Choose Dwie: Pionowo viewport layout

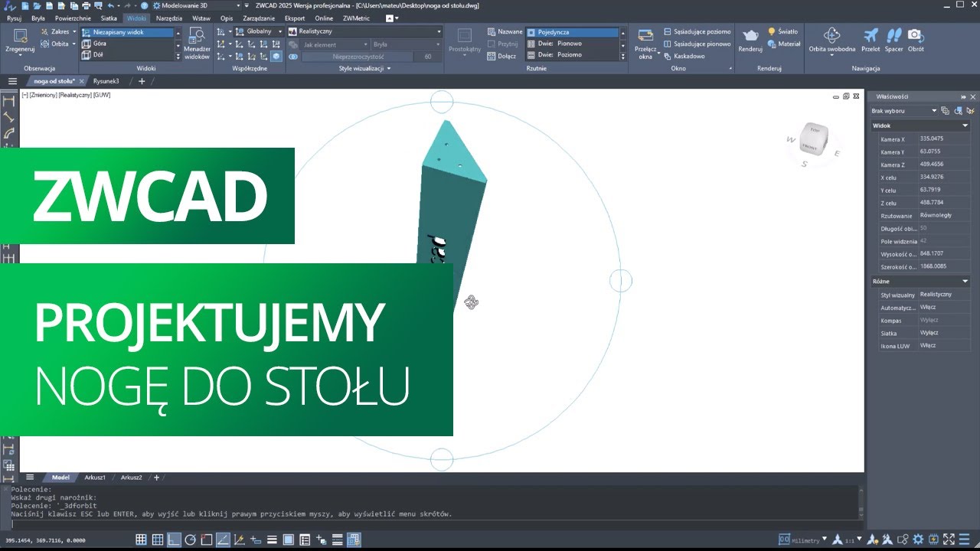[x=573, y=44]
